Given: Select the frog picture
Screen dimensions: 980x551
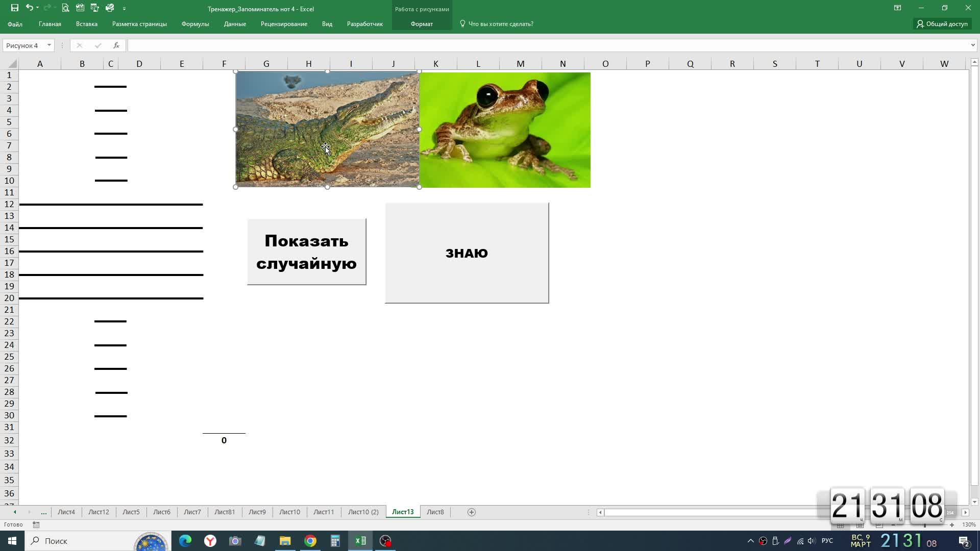Looking at the screenshot, I should [x=504, y=130].
